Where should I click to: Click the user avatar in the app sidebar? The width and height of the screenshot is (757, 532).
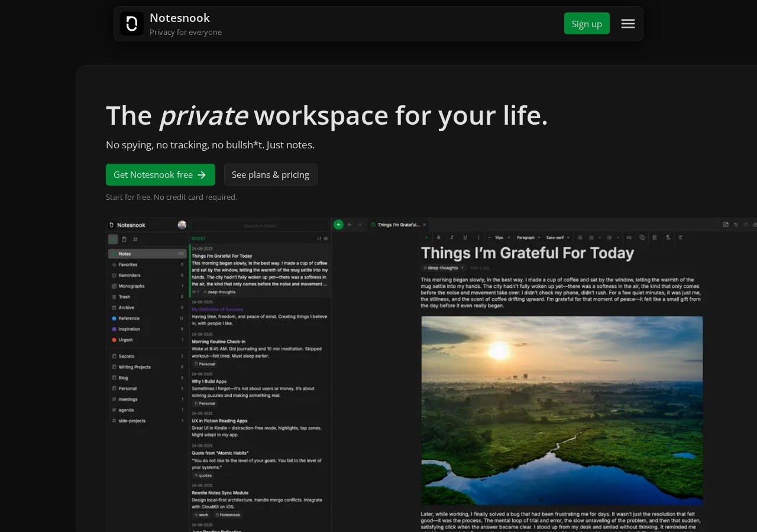coord(182,225)
